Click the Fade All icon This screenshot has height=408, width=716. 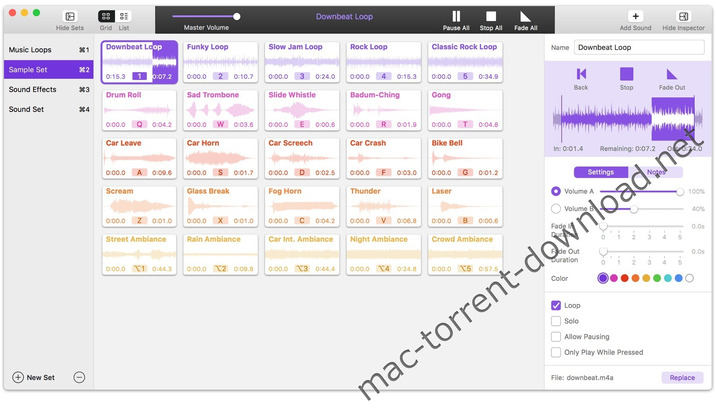(x=526, y=17)
